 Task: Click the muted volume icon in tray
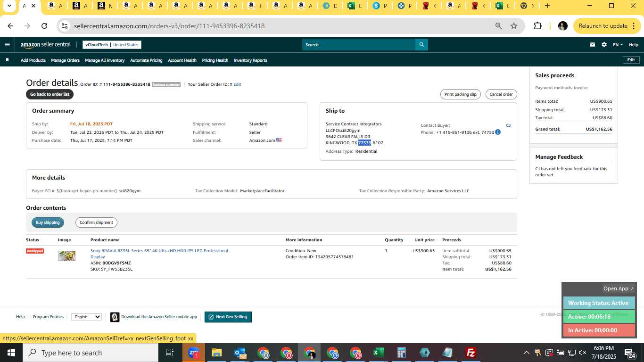pyautogui.click(x=583, y=353)
